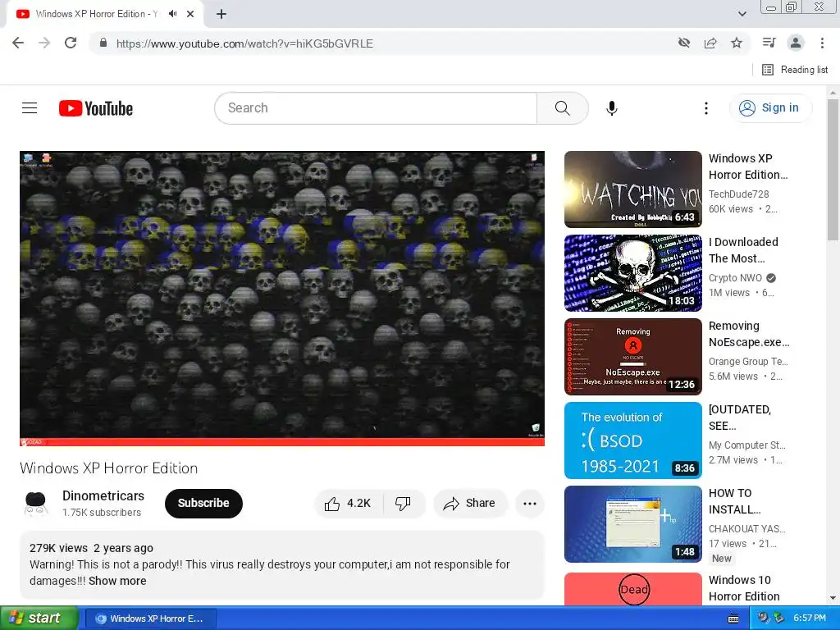Open the '[OUTDATED, SEE...' video title
The image size is (840, 630).
pyautogui.click(x=739, y=418)
